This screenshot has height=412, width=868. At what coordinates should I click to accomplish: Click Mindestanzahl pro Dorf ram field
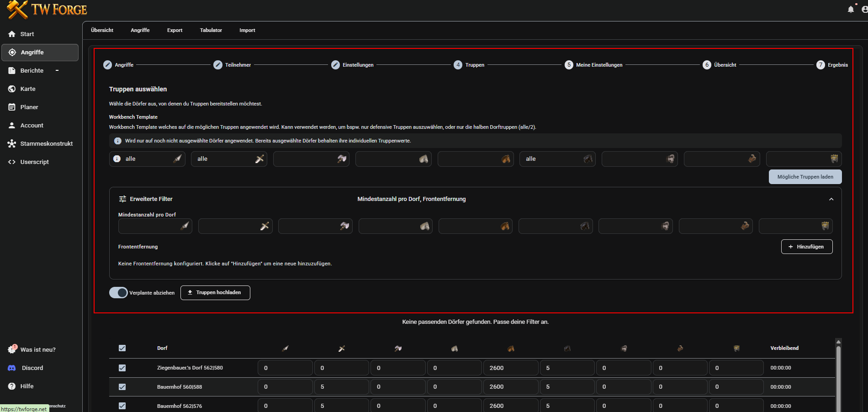[x=635, y=226]
